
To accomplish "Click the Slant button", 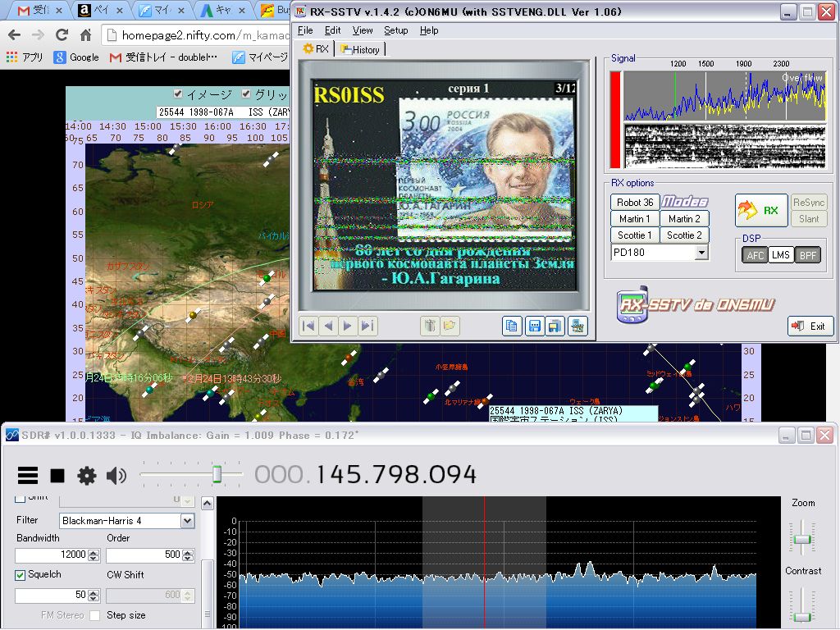I will pyautogui.click(x=808, y=218).
